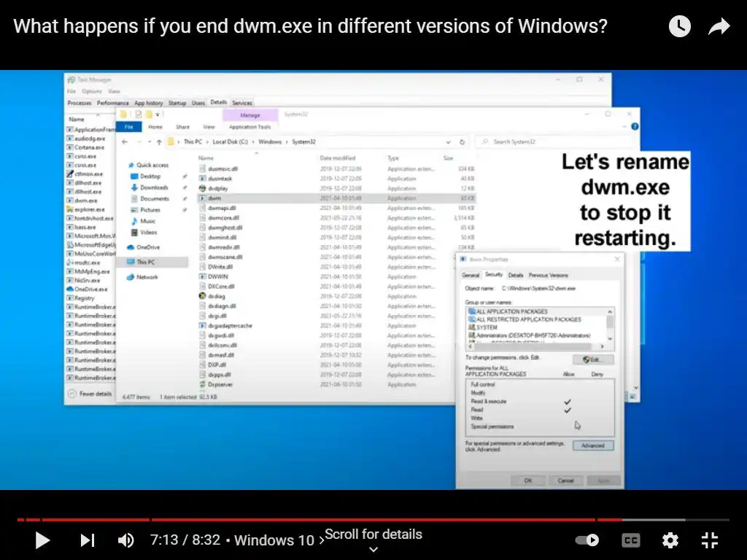747x560 pixels.
Task: Open the Share arrow icon
Action: [719, 26]
